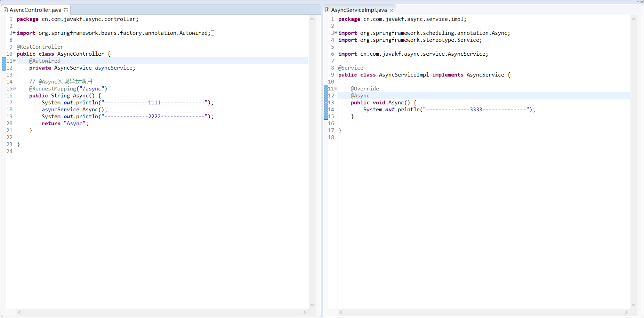Click @RestController annotation in AsyncController

pos(40,47)
